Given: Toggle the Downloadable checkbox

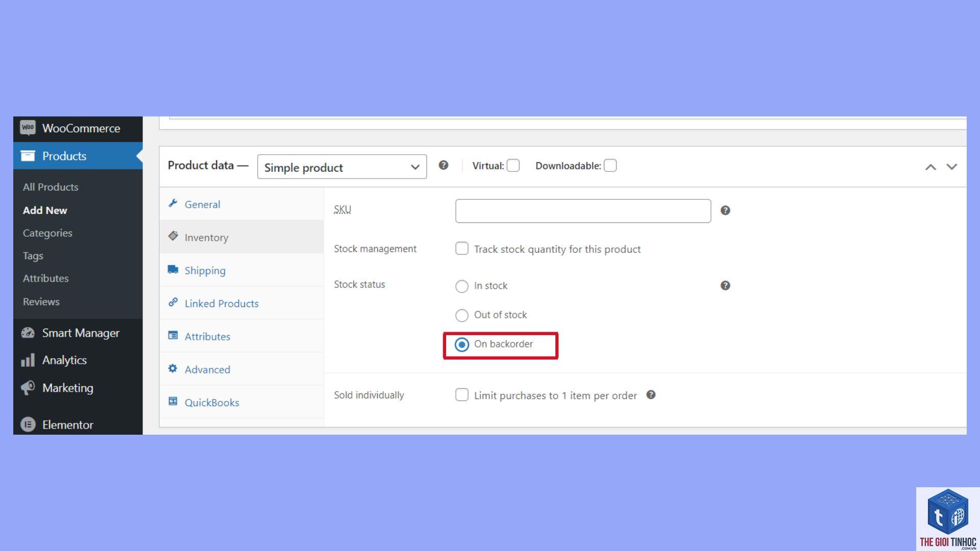Looking at the screenshot, I should point(610,166).
